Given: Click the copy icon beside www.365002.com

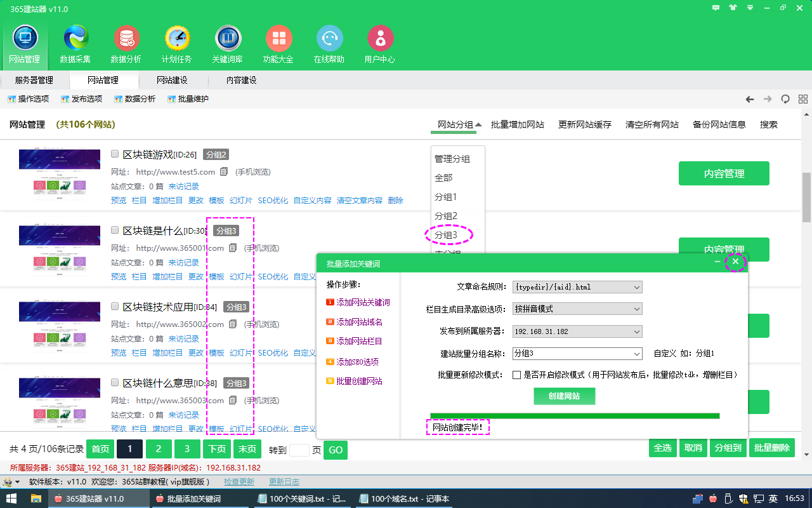Looking at the screenshot, I should [233, 324].
